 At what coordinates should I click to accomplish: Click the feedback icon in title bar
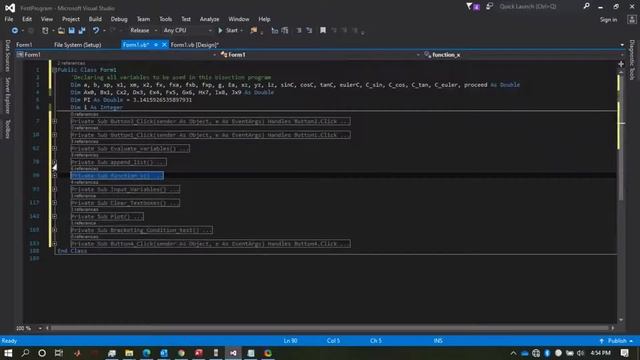tap(489, 7)
